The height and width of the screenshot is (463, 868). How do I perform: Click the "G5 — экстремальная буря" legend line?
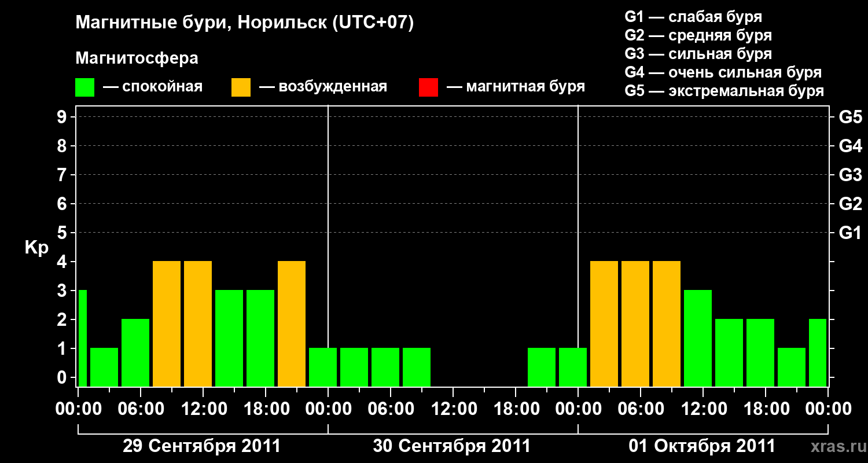pos(724,91)
